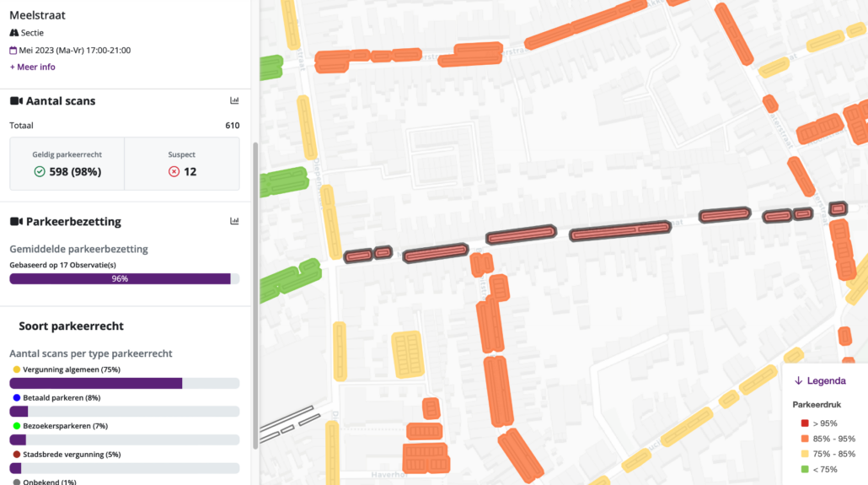Click the calendar icon before Mei 2023
Image resolution: width=868 pixels, height=485 pixels.
(13, 51)
